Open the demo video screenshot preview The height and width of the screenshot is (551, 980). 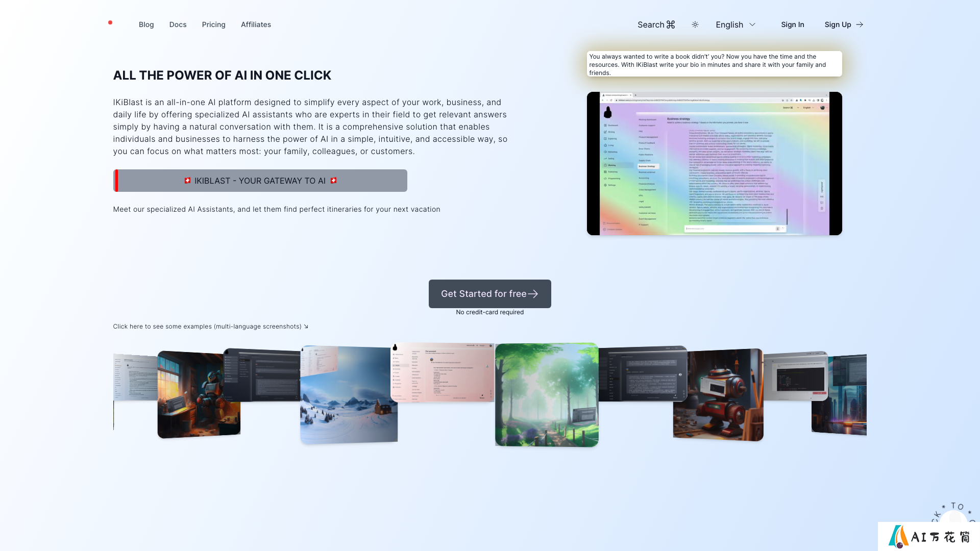[715, 163]
